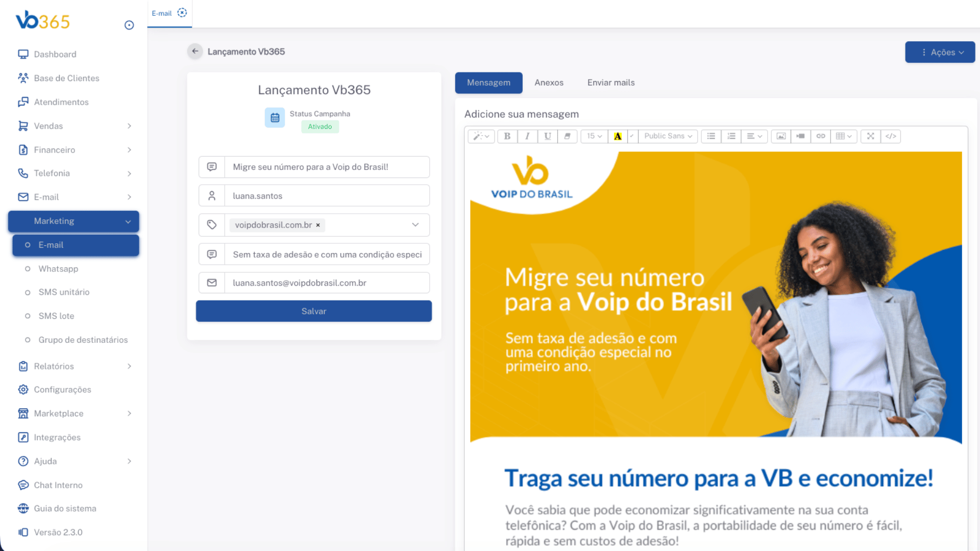The image size is (980, 551).
Task: Click the back arrow next to Lançamento Vb365
Action: tap(195, 51)
